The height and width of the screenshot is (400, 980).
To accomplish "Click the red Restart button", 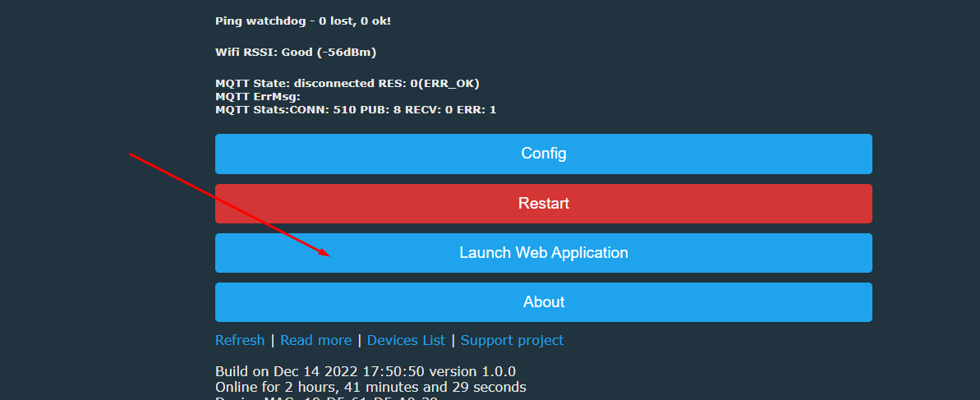I will 543,204.
